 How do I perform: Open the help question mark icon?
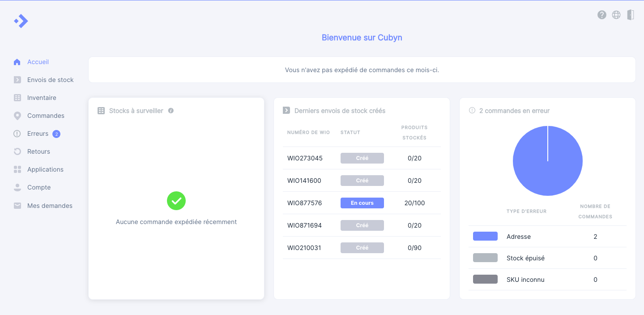point(601,15)
